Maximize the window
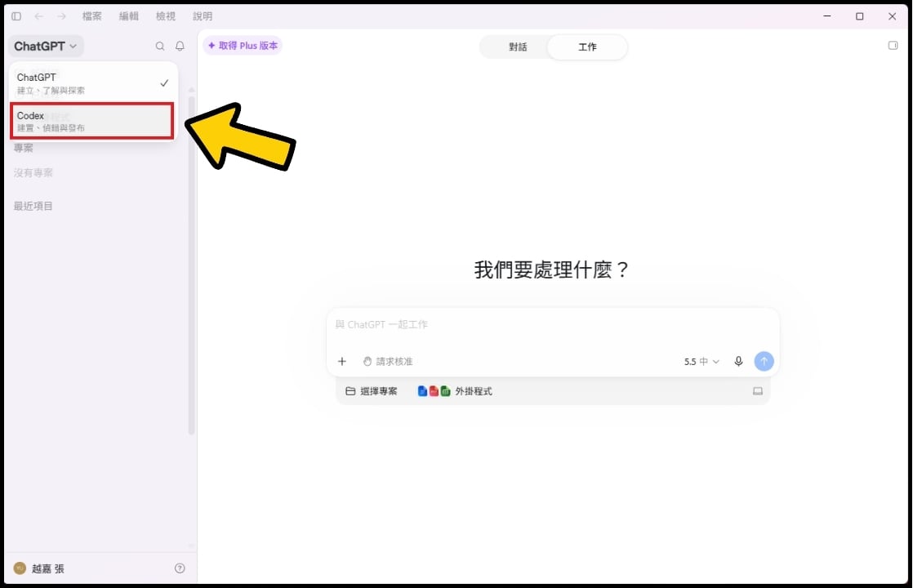Viewport: 913px width, 588px height. pos(859,16)
